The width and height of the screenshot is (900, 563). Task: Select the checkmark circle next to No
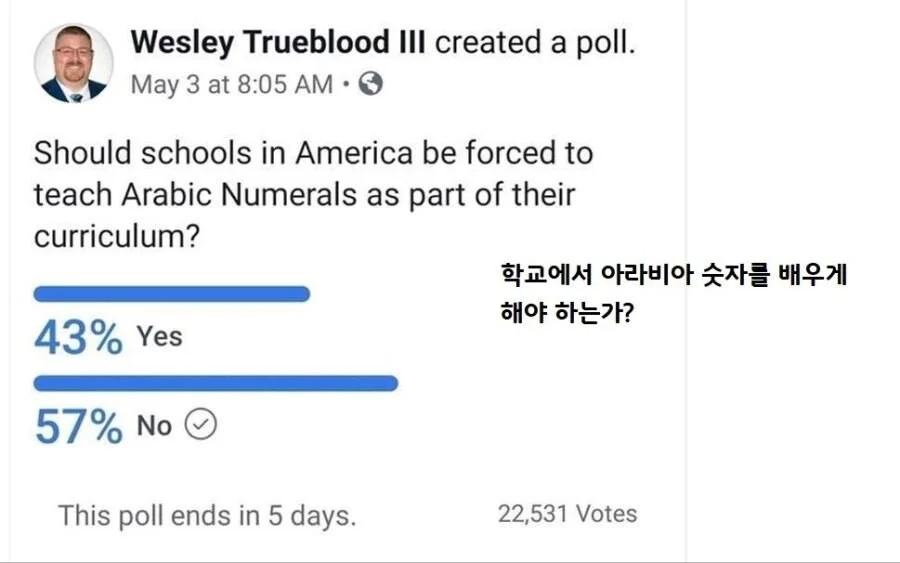tap(203, 425)
